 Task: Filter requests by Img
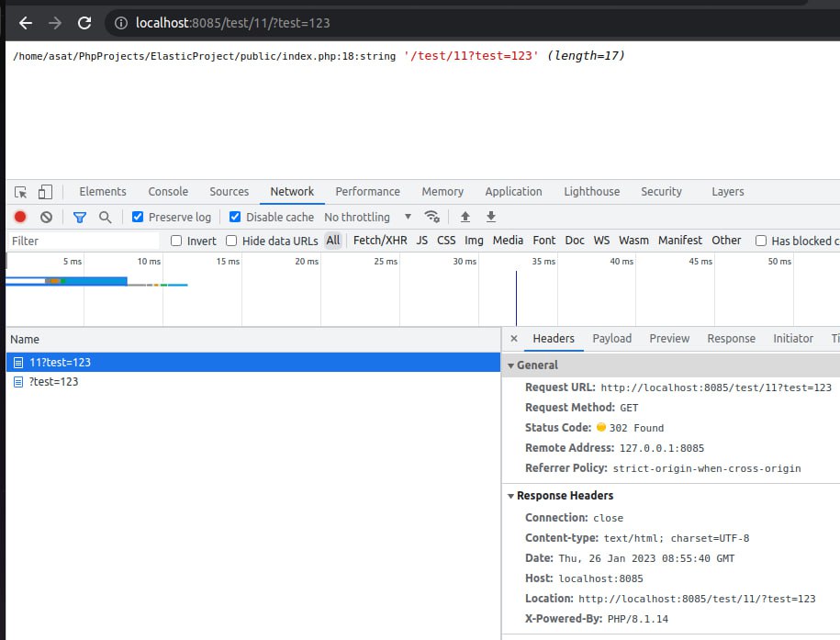click(x=474, y=241)
